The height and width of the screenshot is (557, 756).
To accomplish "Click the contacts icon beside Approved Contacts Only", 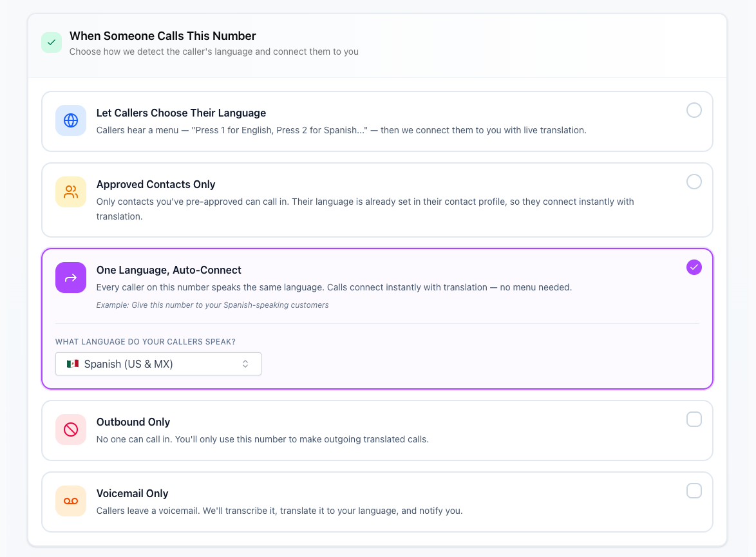I will click(70, 191).
